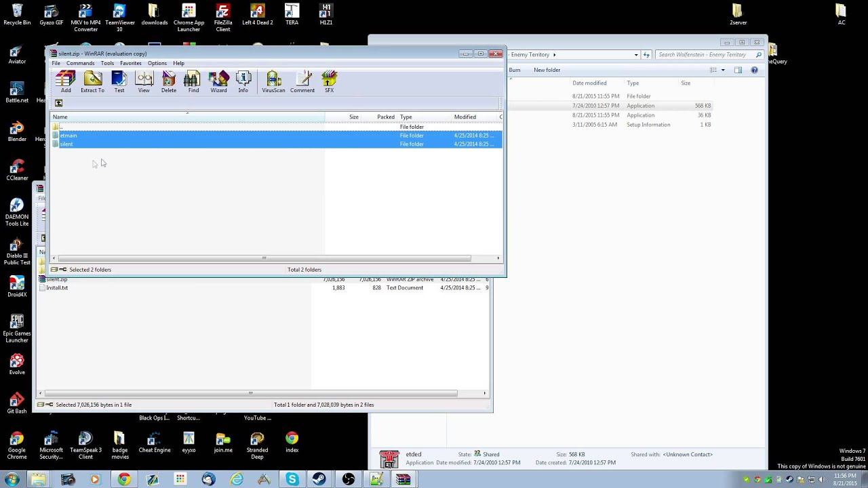
Task: Click Skype in the taskbar
Action: [x=292, y=479]
